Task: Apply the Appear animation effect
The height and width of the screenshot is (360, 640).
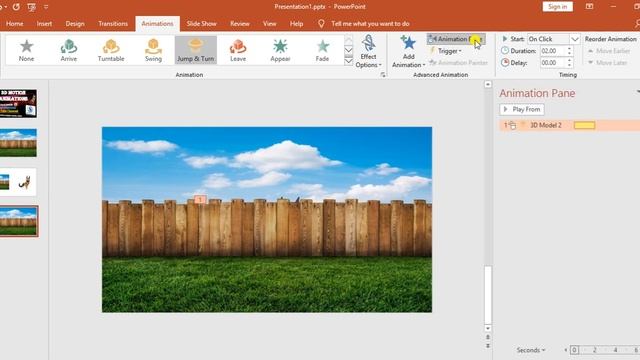Action: (x=280, y=50)
